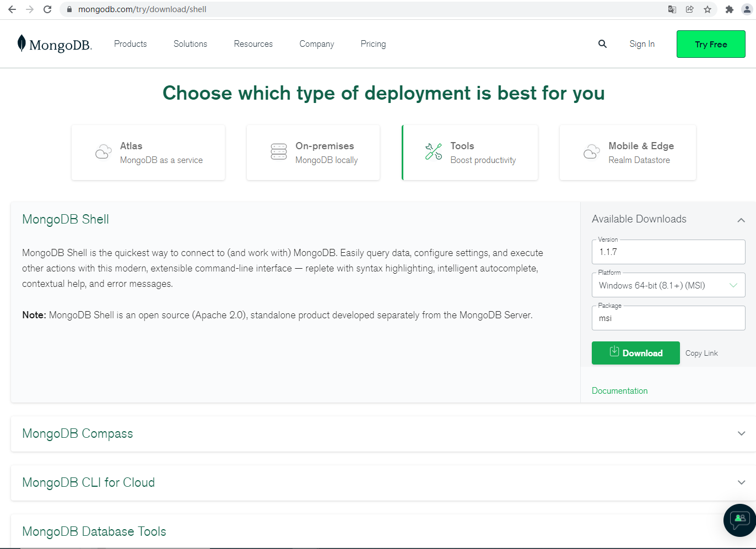The image size is (756, 549).
Task: Open the browser profile avatar
Action: tap(747, 9)
